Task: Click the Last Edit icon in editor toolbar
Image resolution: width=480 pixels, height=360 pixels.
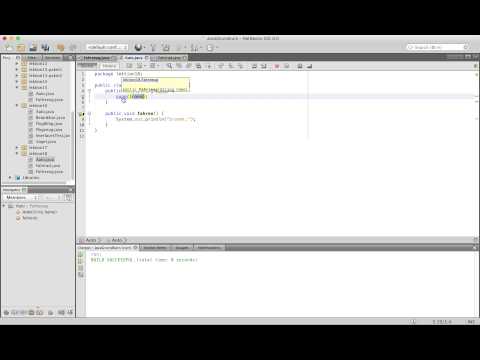Action: click(129, 66)
